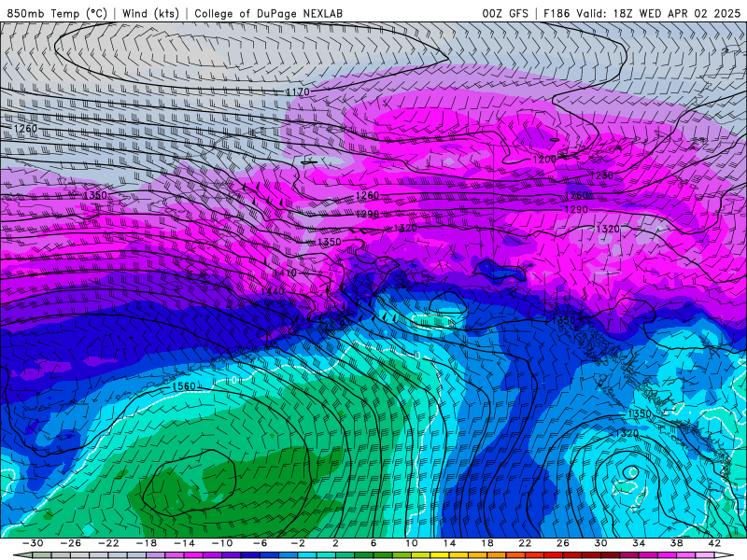The height and width of the screenshot is (560, 747).
Task: Click the 'F186' forecast hour text
Action: (x=557, y=13)
